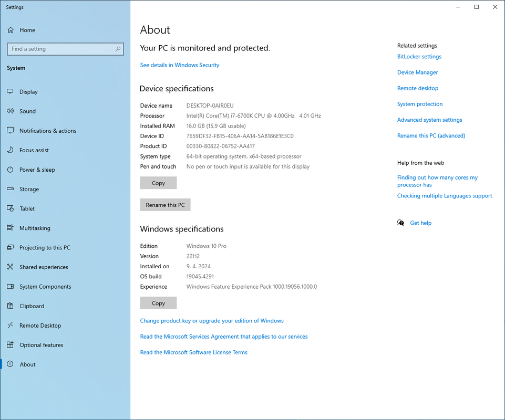Click the Shared experiences icon

click(x=11, y=267)
